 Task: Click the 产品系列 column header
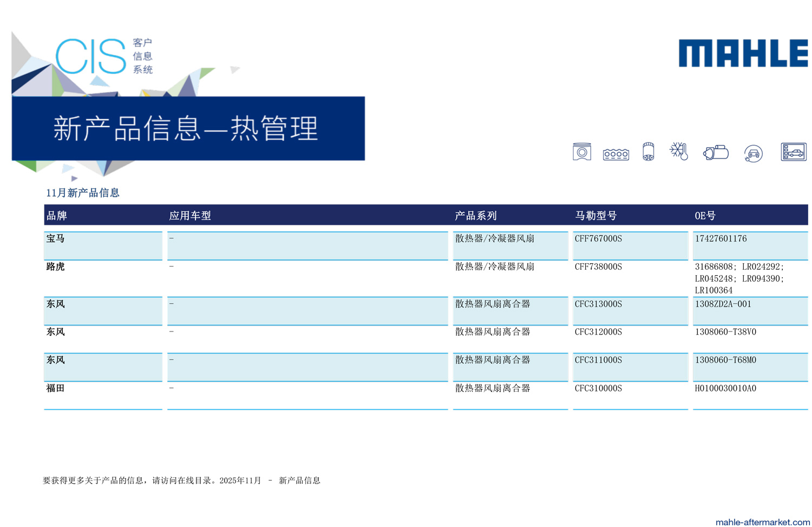point(475,216)
